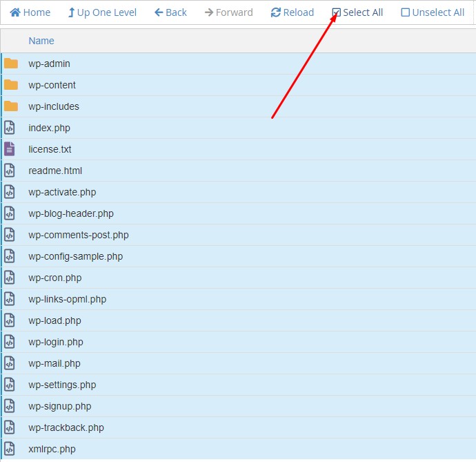Select the xmlrpc.php file name
This screenshot has width=476, height=462.
click(x=52, y=450)
